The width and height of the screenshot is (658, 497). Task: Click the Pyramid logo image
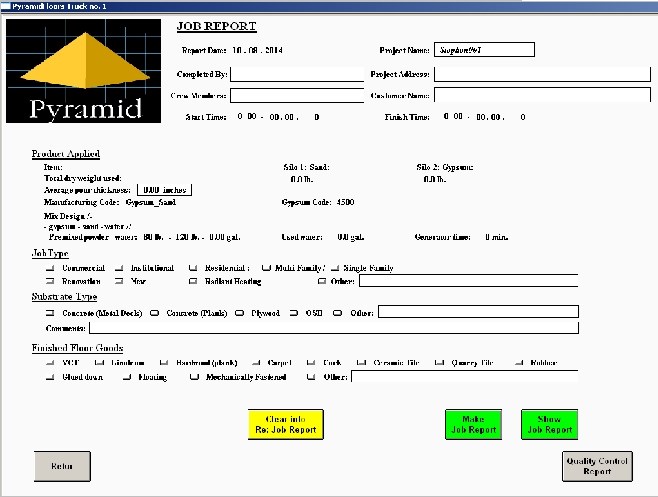pos(84,71)
